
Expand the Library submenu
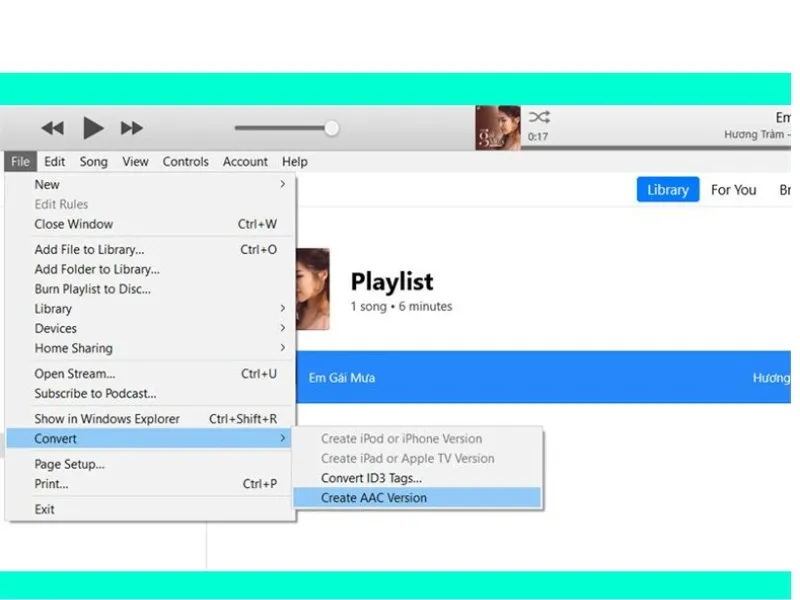[x=149, y=309]
